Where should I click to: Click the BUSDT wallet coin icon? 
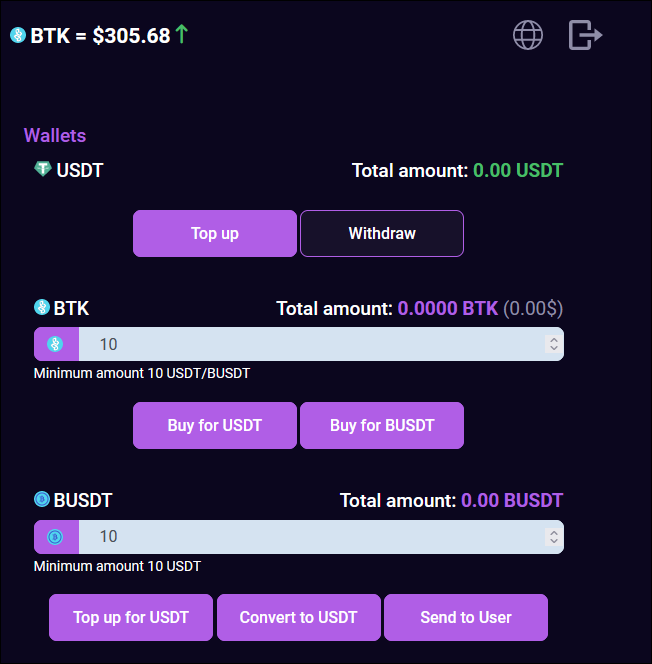pos(42,499)
